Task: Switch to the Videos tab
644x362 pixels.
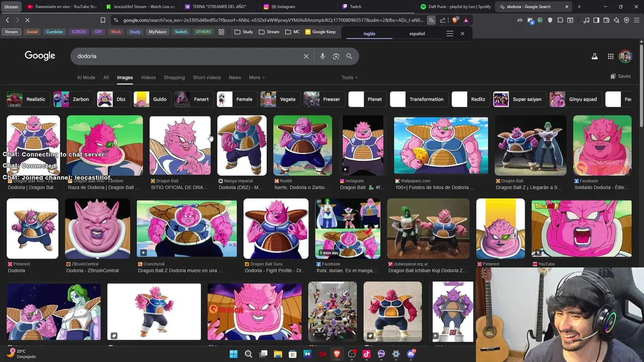Action: (x=148, y=77)
